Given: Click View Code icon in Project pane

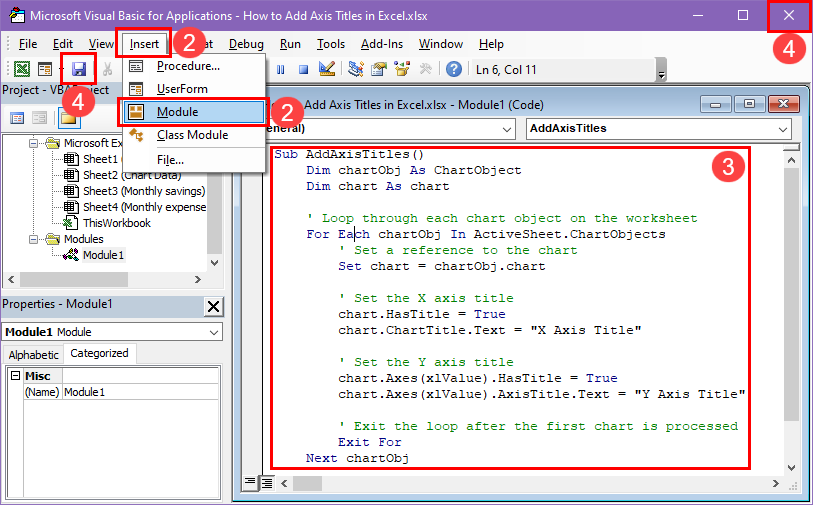Looking at the screenshot, I should coord(17,118).
